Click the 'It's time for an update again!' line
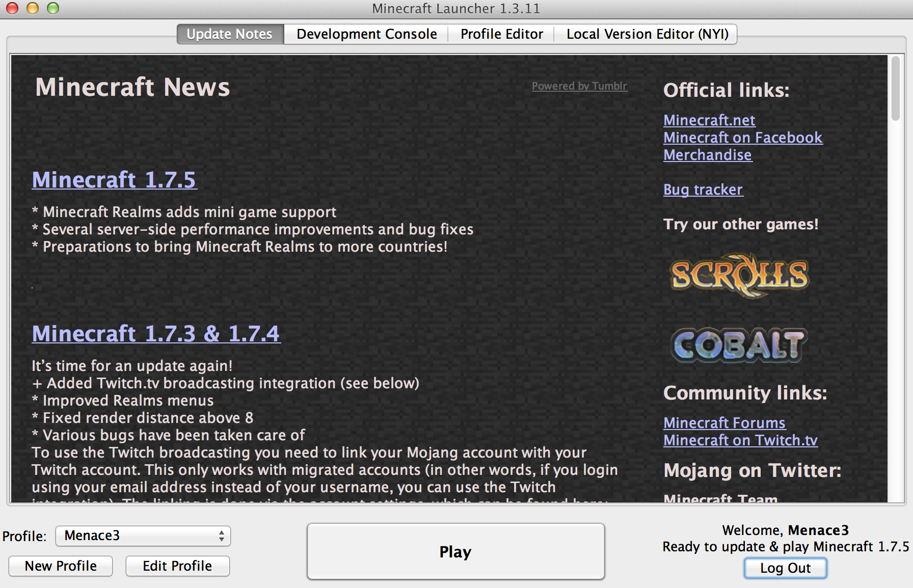This screenshot has width=913, height=588. [132, 366]
